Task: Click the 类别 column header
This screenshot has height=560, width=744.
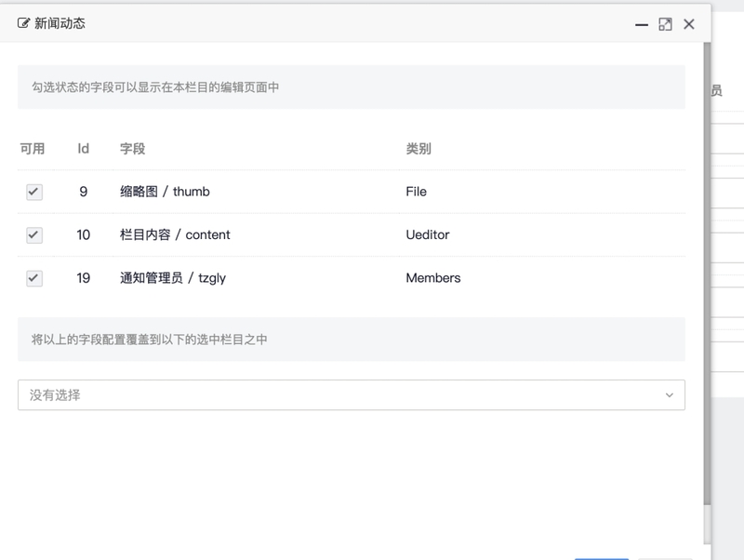Action: coord(418,149)
